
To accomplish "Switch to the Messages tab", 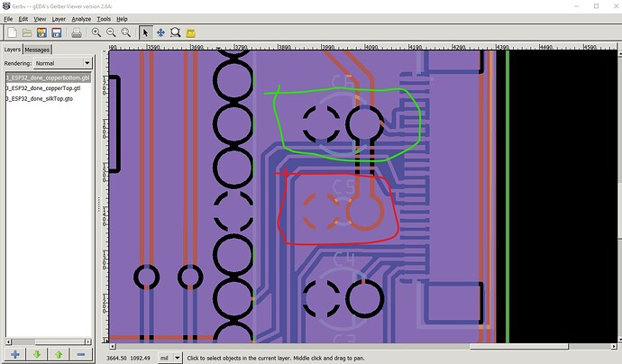I will tap(37, 50).
